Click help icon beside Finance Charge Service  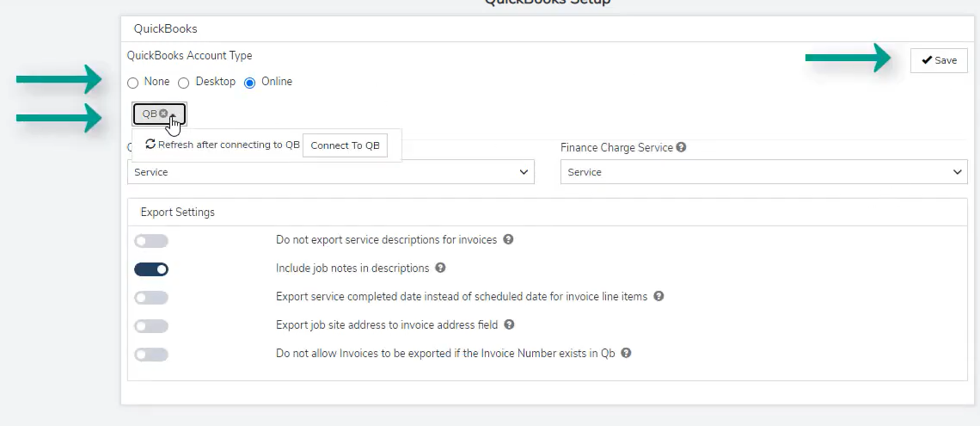point(681,147)
